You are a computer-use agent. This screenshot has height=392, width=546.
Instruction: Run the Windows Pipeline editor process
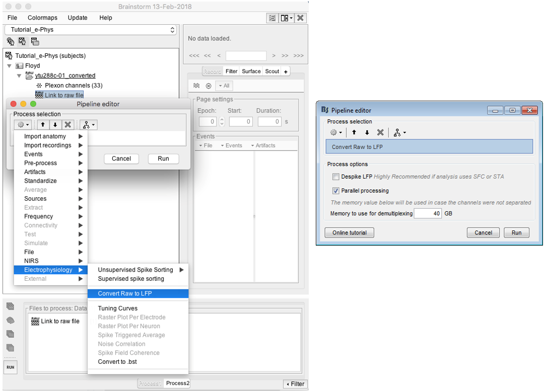click(516, 232)
